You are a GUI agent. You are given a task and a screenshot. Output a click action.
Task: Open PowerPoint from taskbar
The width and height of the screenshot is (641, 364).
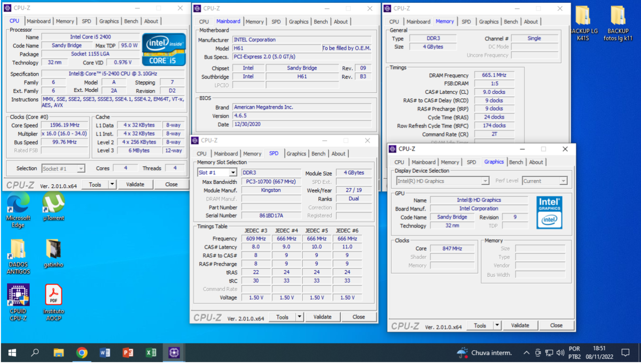point(128,353)
